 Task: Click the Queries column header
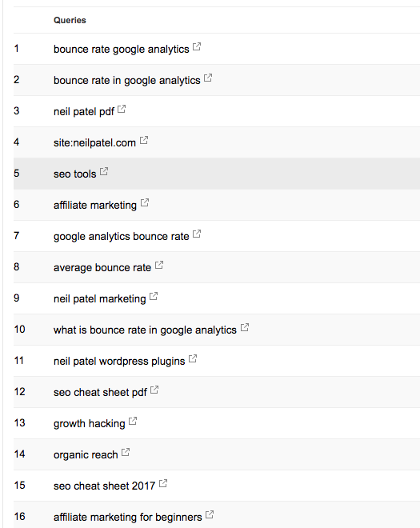click(x=70, y=20)
